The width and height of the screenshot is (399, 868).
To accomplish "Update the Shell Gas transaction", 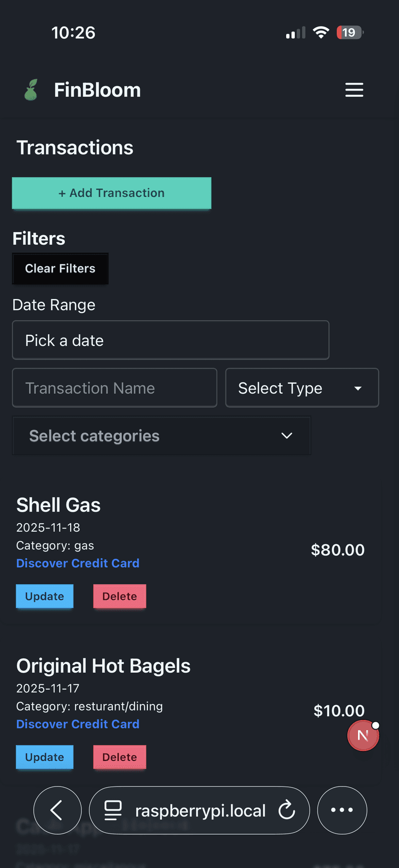I will coord(45,596).
